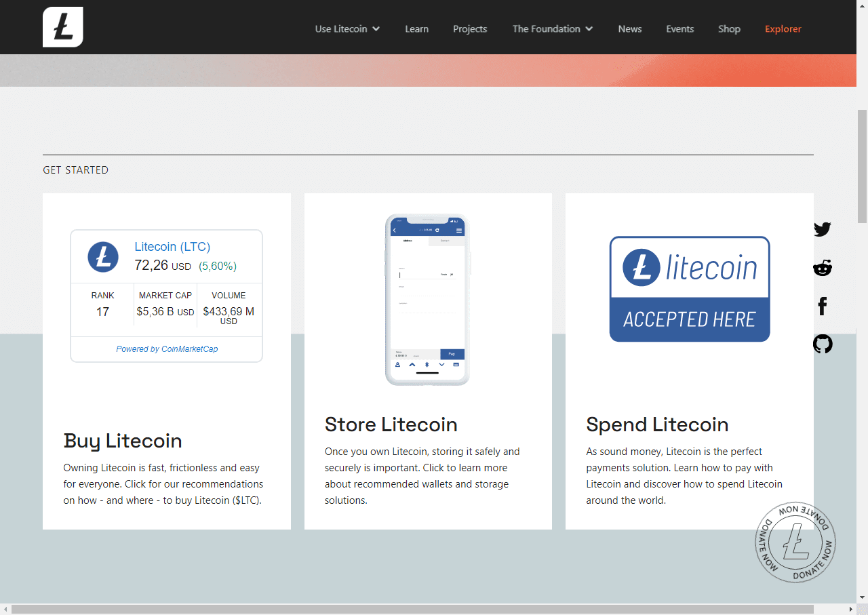Open the Shop menu item
The image size is (868, 615).
(729, 28)
